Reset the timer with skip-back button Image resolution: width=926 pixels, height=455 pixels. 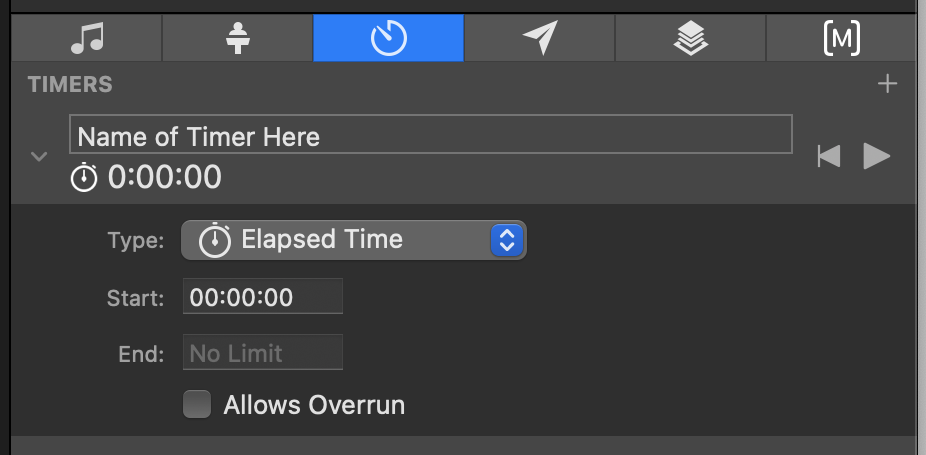click(x=828, y=156)
